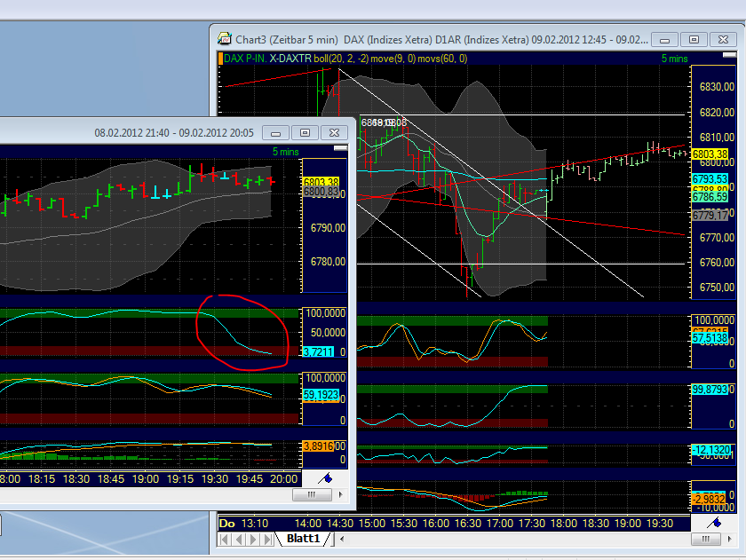Click the orange marker beside the DAX P-IN label
746x560 pixels.
pyautogui.click(x=220, y=59)
